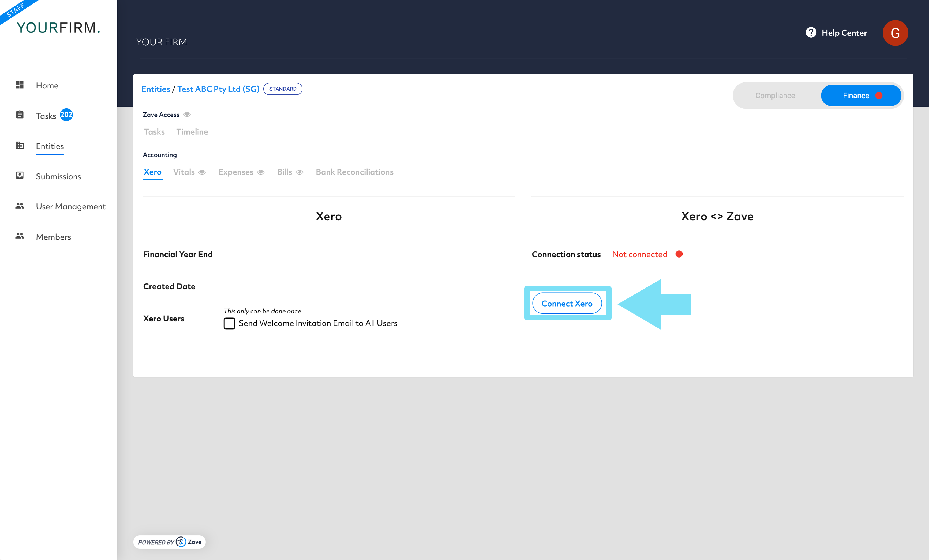Click the Tasks 202 count badge
The image size is (929, 560).
click(66, 115)
